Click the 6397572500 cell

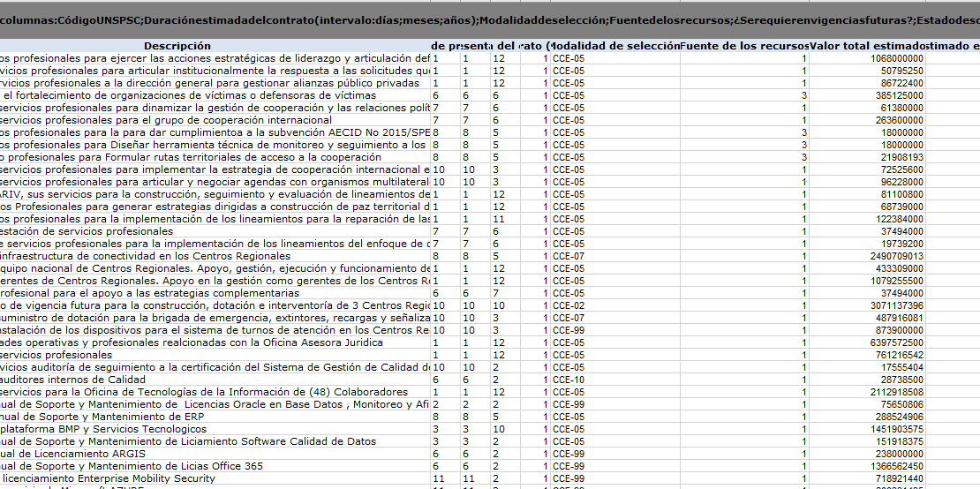click(x=868, y=342)
